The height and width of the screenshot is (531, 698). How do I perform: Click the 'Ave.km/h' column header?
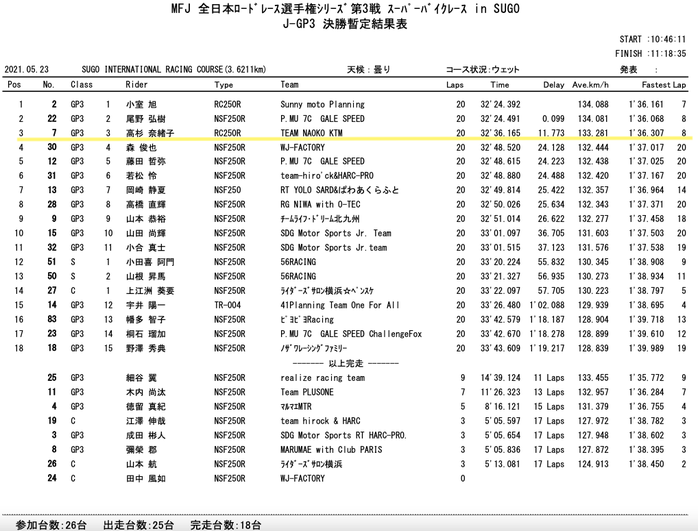(590, 85)
